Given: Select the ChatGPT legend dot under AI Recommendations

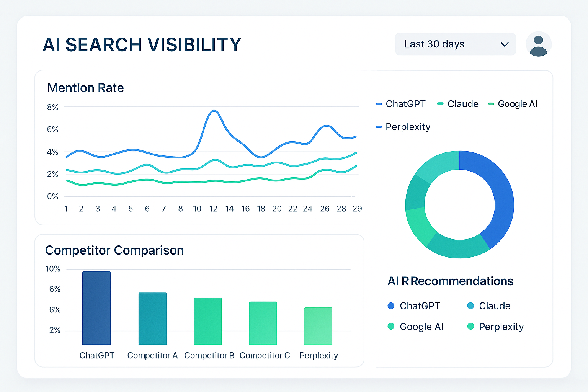Looking at the screenshot, I should 391,305.
